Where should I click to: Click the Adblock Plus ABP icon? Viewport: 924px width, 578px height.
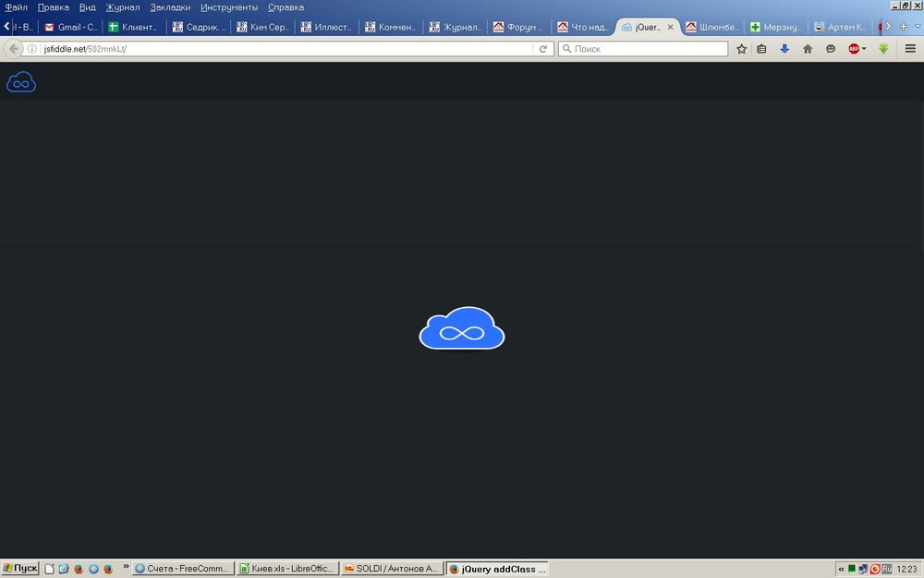coord(853,49)
